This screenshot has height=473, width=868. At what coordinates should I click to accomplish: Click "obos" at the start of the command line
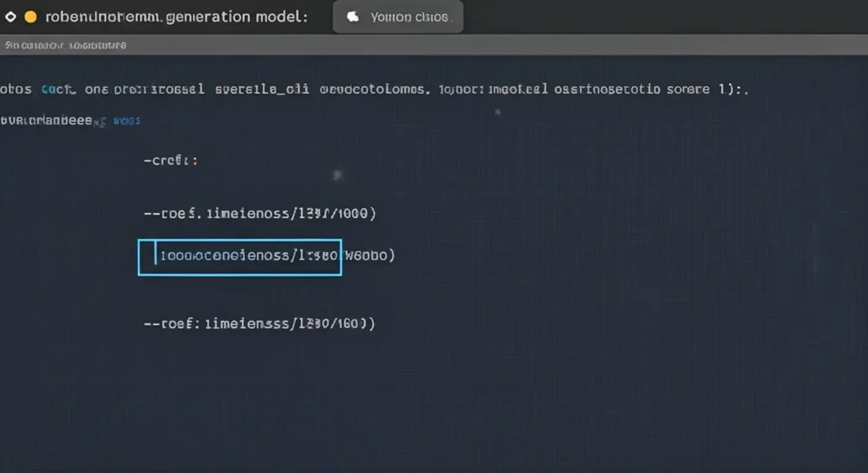point(16,89)
